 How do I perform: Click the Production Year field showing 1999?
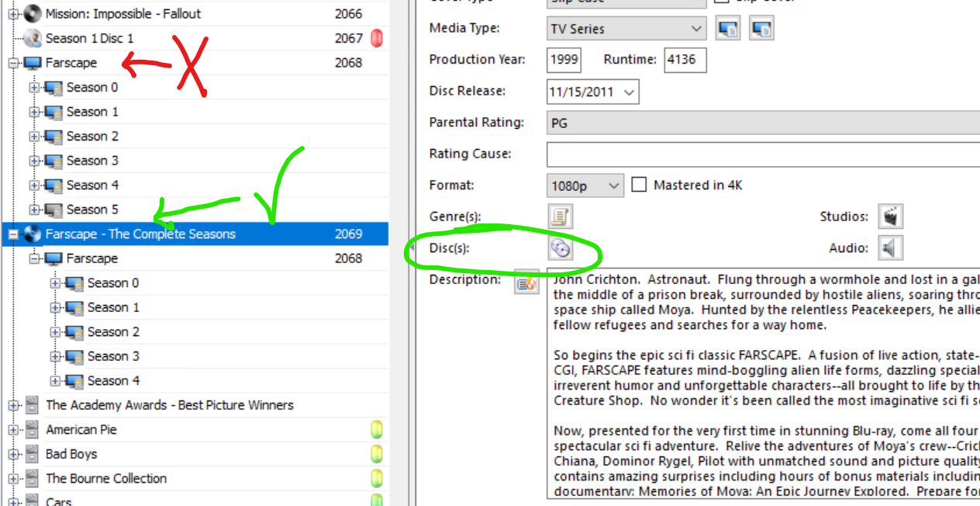[564, 60]
